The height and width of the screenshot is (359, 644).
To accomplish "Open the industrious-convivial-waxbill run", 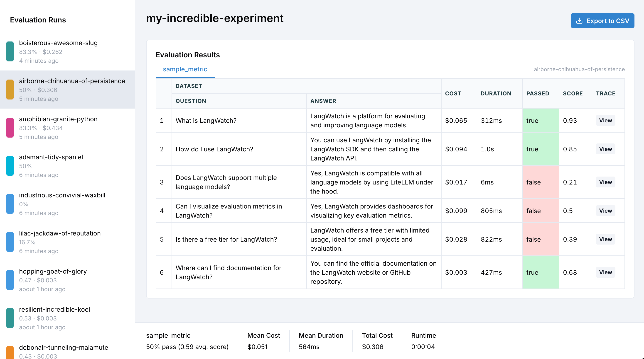I will pos(67,204).
